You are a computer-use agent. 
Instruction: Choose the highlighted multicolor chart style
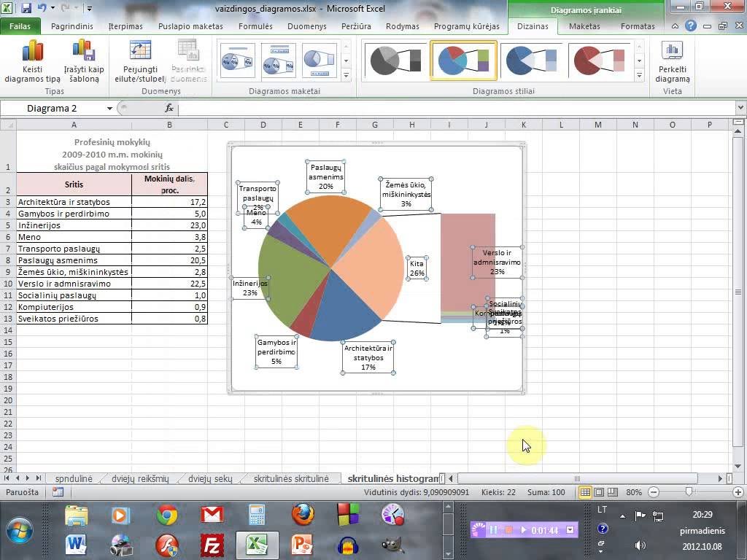click(x=463, y=61)
